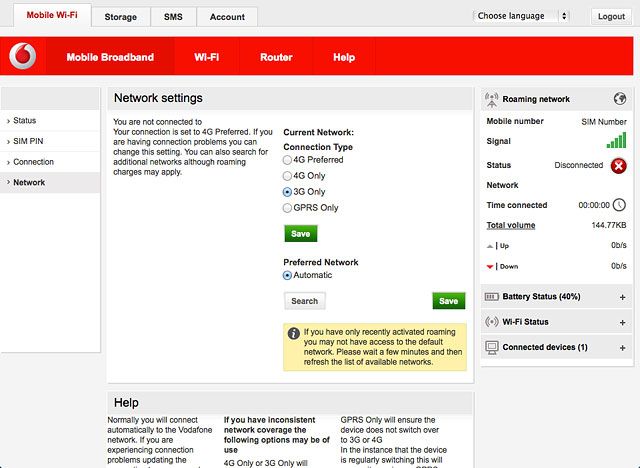Click the monitor icon for Connected devices
Image resolution: width=640 pixels, height=468 pixels.
(492, 347)
